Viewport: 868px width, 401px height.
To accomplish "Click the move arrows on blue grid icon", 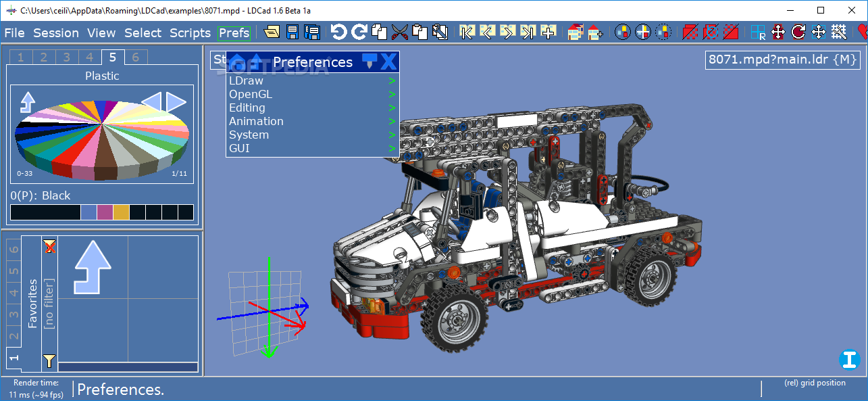I will 819,32.
